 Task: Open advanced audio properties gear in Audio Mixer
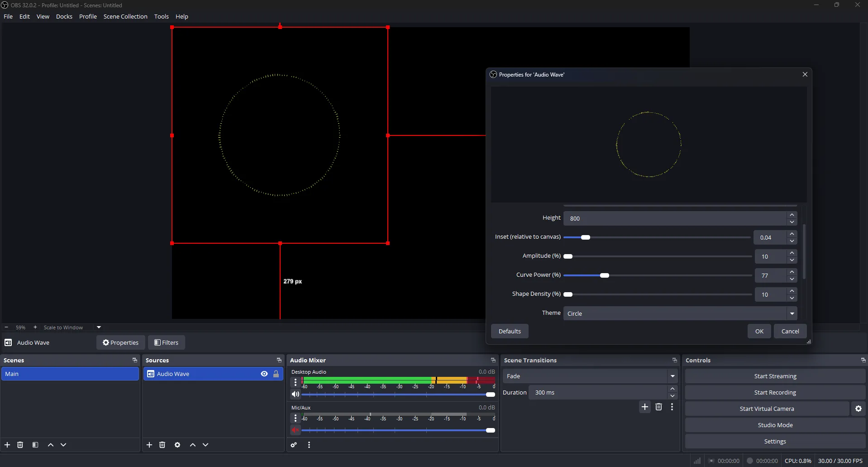click(293, 445)
